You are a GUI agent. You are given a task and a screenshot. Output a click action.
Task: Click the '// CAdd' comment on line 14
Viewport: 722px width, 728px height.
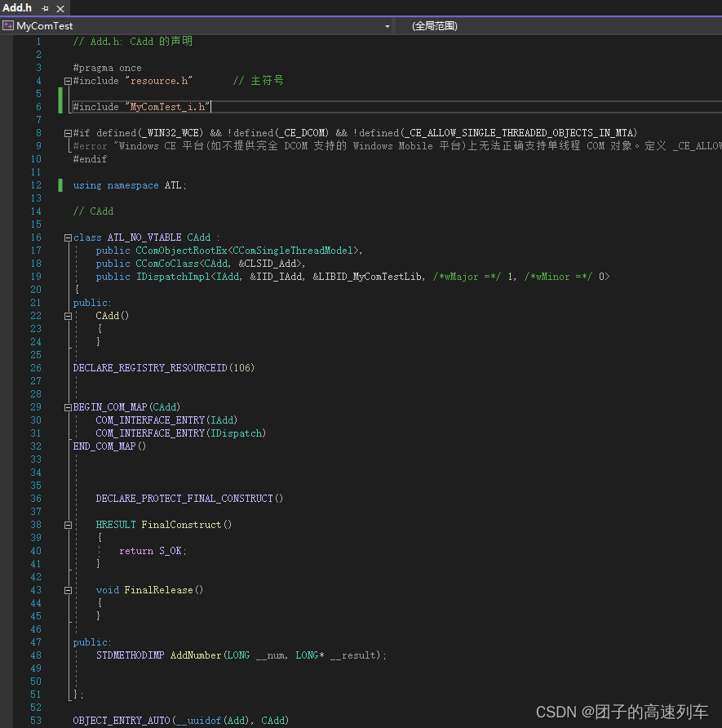tap(93, 211)
